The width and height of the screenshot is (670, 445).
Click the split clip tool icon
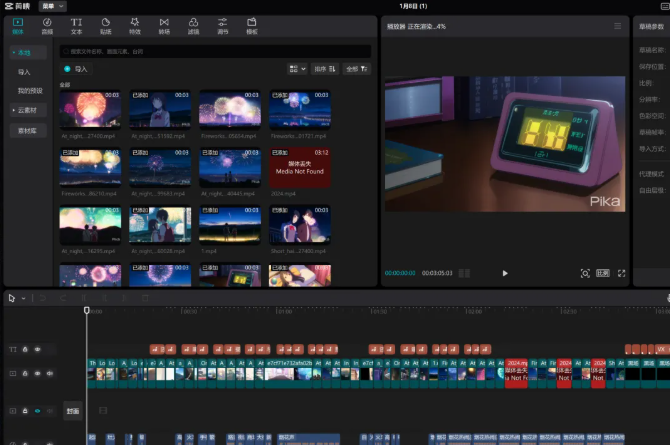84,298
